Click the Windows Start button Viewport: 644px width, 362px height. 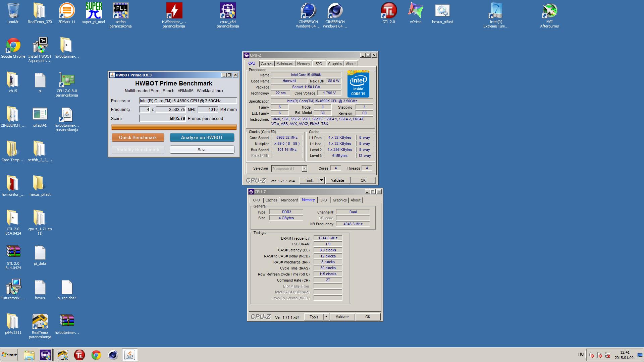pyautogui.click(x=9, y=355)
